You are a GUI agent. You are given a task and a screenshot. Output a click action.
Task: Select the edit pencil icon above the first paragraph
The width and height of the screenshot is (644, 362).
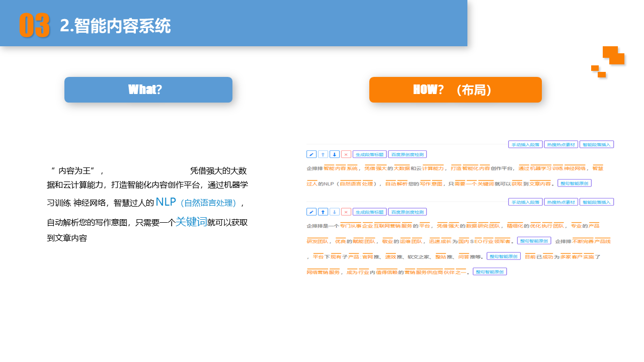(311, 154)
